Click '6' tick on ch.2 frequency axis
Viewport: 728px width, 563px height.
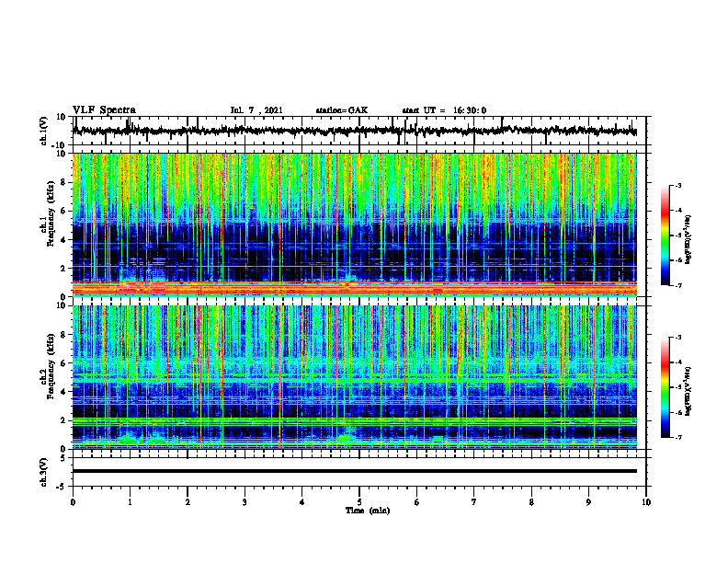click(x=64, y=363)
